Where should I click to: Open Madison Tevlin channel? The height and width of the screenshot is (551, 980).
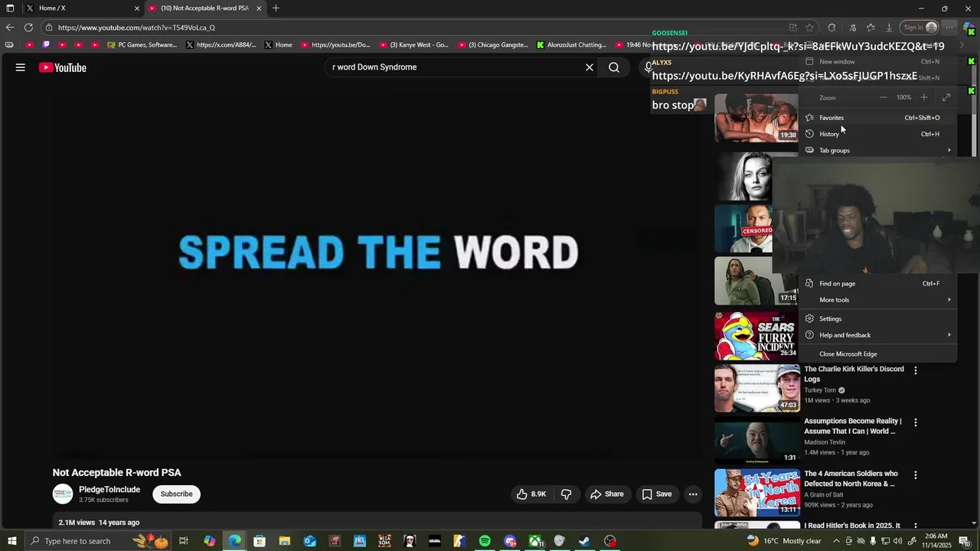(x=825, y=442)
